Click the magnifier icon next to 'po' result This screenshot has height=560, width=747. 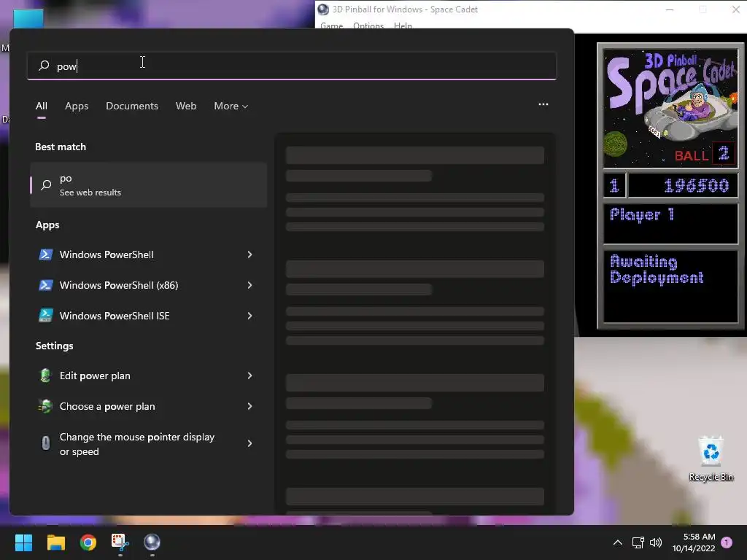[x=46, y=184]
